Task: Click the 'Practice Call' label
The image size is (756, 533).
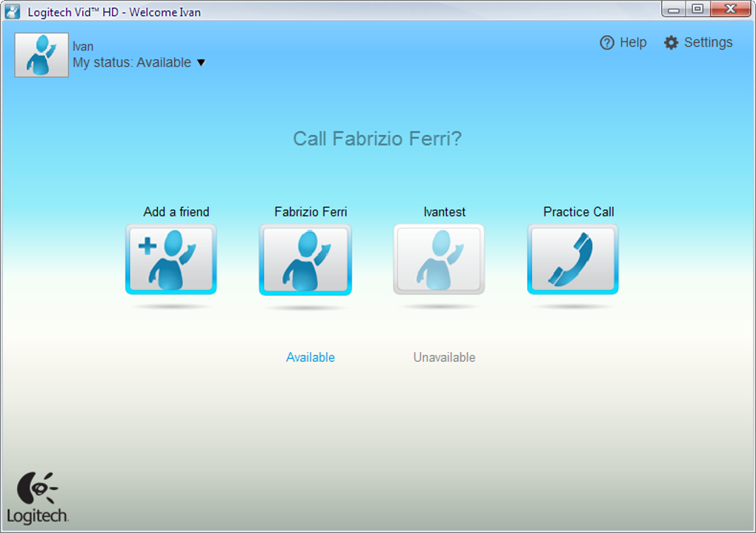Action: tap(579, 212)
